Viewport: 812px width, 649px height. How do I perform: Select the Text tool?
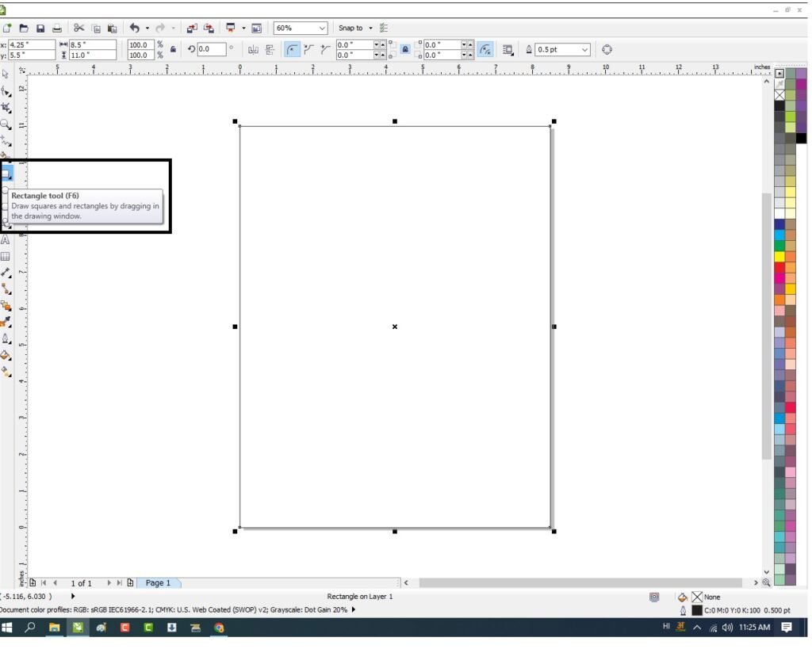(x=6, y=239)
